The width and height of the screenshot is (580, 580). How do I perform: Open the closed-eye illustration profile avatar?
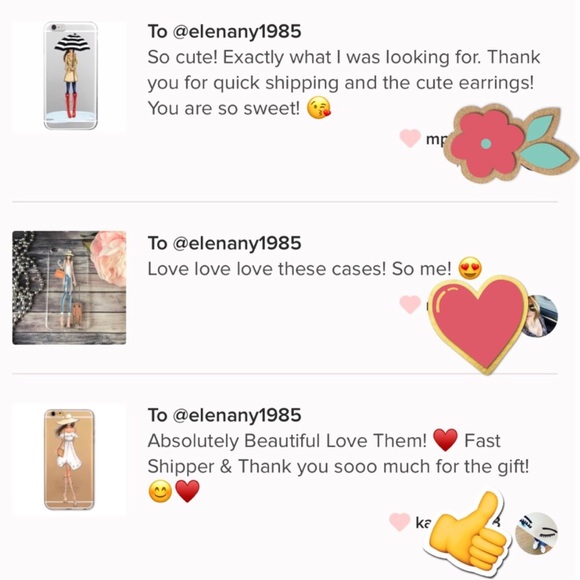click(536, 533)
